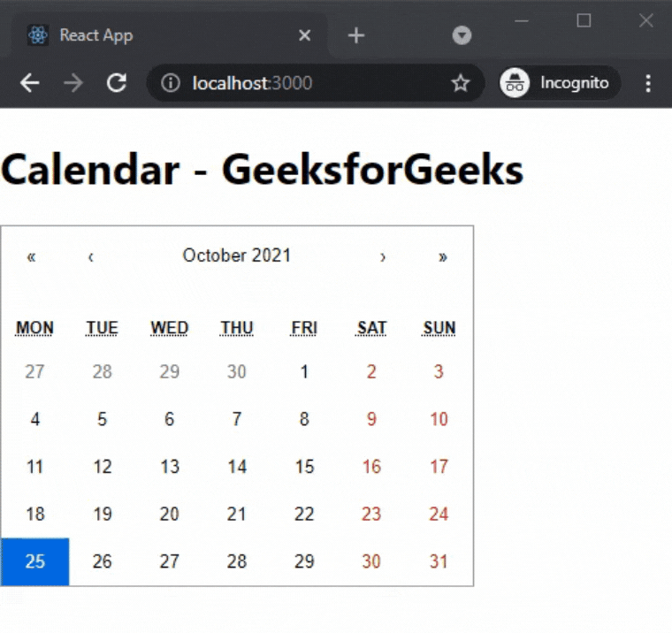Advance to the next month
Image resolution: width=672 pixels, height=633 pixels.
pos(383,256)
